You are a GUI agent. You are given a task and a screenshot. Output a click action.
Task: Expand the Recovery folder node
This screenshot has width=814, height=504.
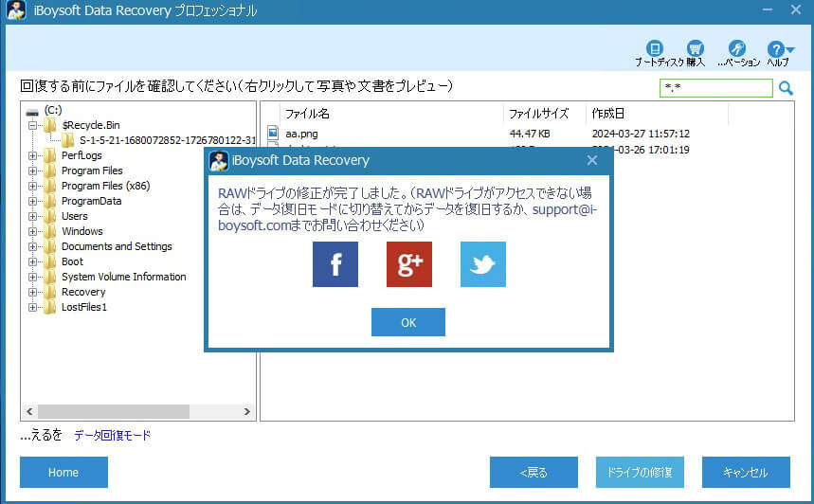point(33,292)
